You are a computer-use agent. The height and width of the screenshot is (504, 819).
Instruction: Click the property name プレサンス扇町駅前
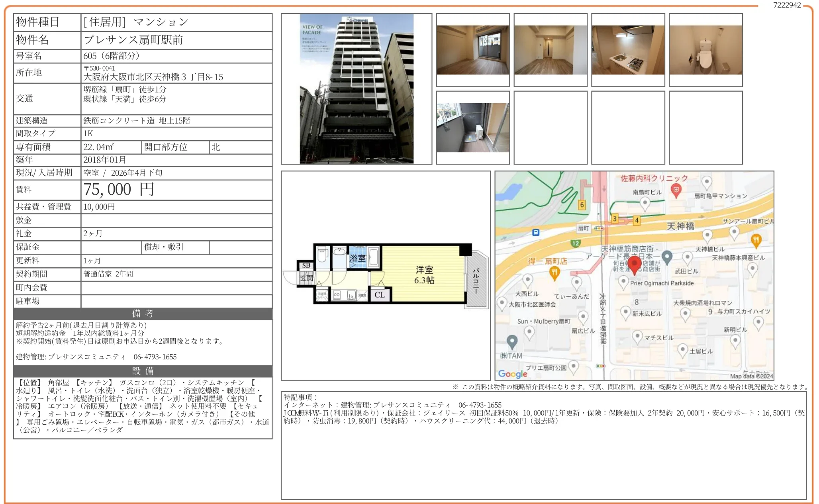coord(133,40)
